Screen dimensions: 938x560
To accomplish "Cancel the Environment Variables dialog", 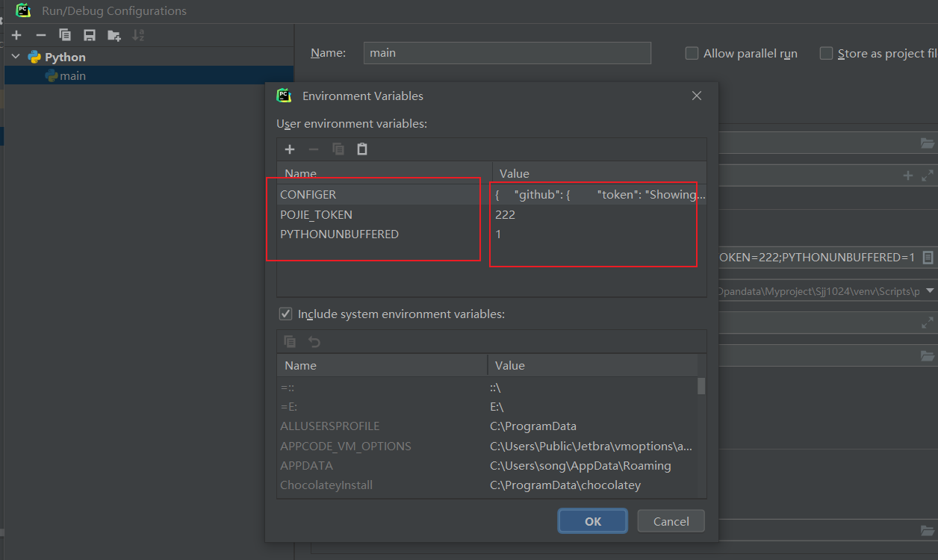I will [x=670, y=520].
